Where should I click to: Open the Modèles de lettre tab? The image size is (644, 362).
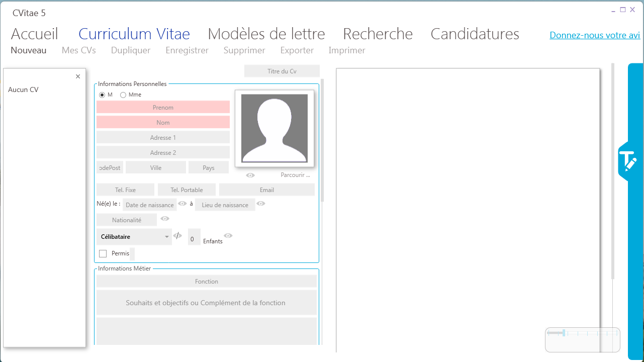point(266,34)
